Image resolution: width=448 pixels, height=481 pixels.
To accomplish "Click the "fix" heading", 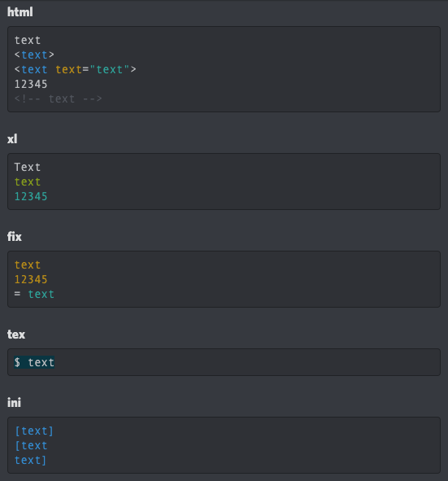I will pos(15,237).
